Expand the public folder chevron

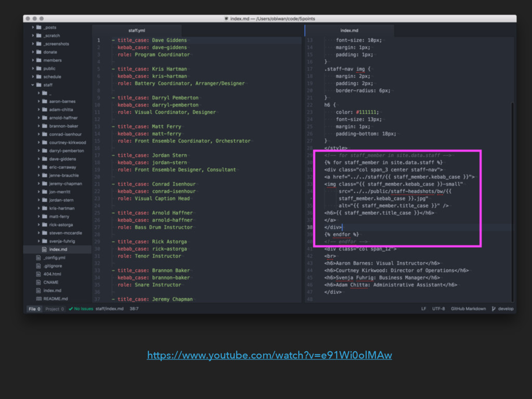(33, 68)
